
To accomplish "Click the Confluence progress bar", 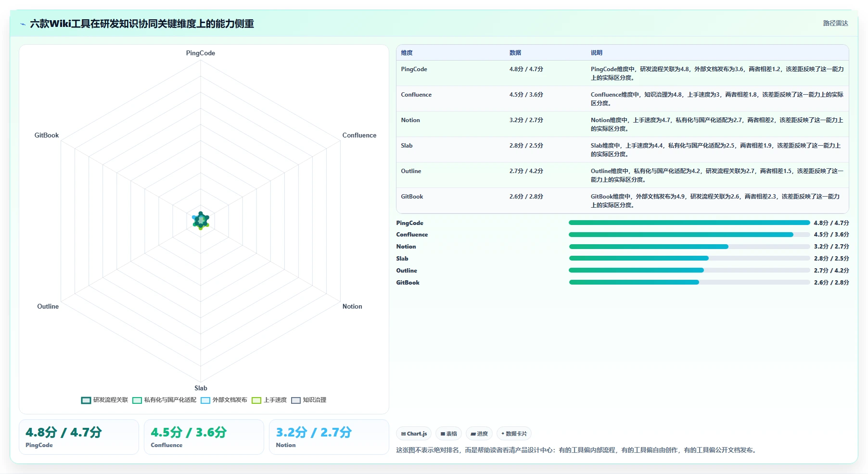I will click(x=689, y=235).
